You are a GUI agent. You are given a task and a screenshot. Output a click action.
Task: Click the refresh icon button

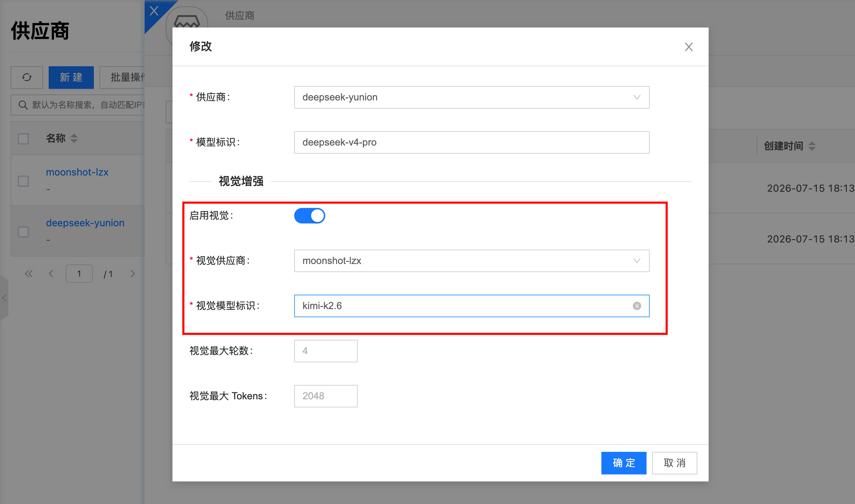[x=27, y=77]
